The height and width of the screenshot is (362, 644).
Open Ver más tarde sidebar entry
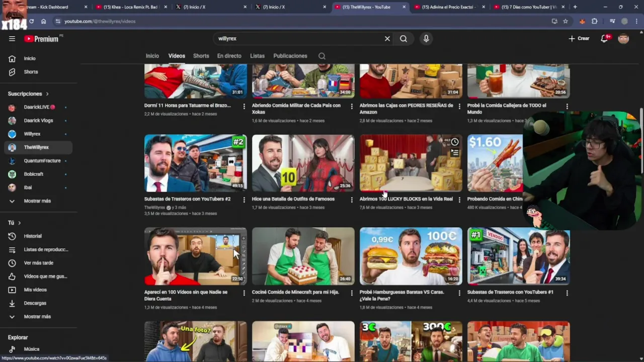click(38, 263)
